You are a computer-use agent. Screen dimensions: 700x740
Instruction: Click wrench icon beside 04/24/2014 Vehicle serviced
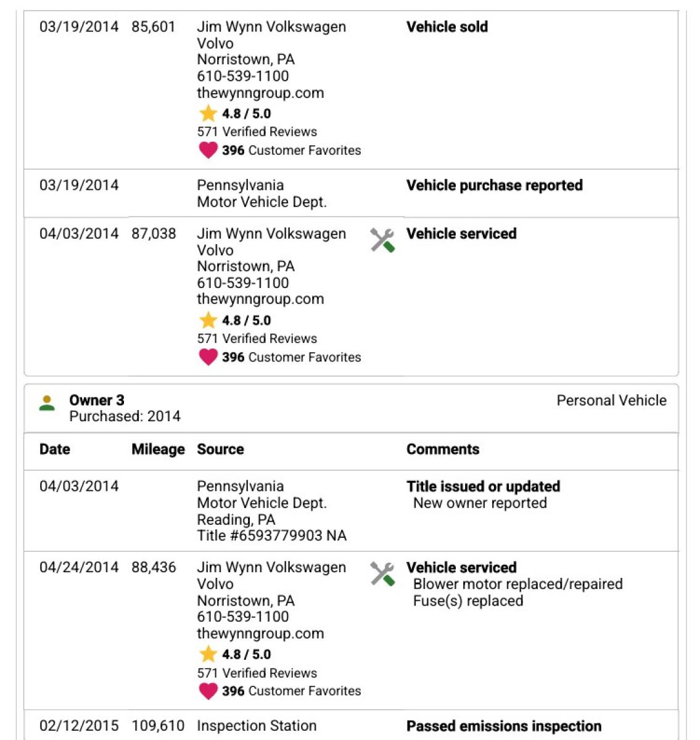click(x=382, y=574)
